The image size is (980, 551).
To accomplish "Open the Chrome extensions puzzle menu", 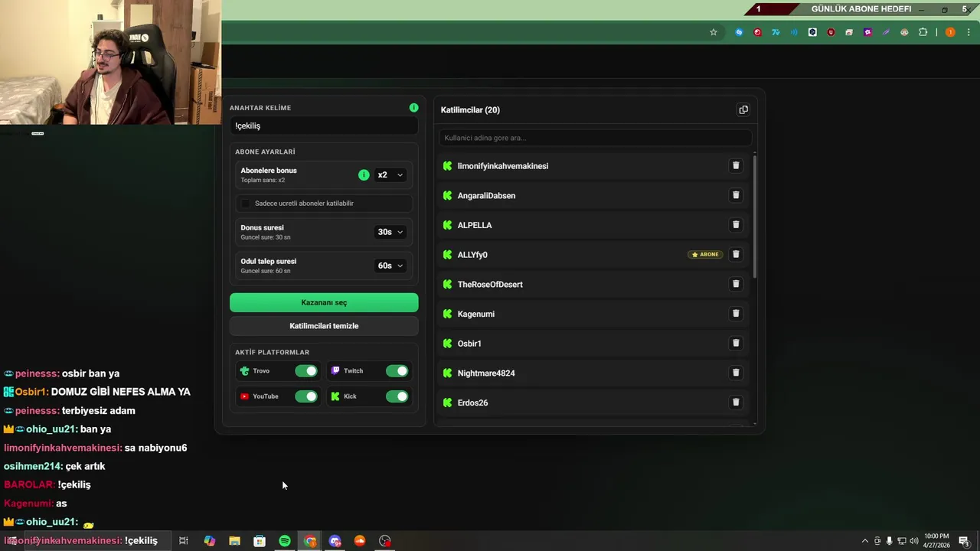I will (923, 32).
